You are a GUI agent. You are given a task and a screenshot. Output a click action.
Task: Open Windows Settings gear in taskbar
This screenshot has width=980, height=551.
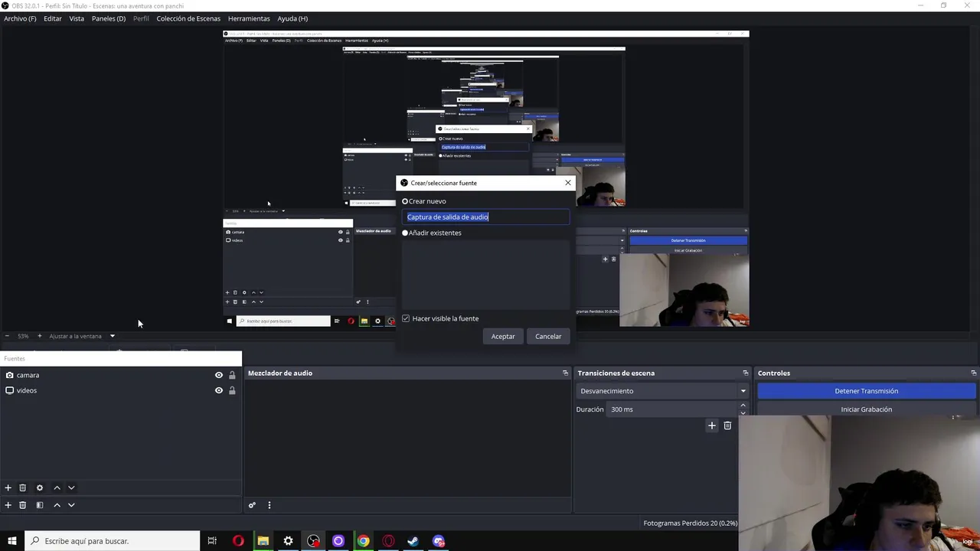coord(288,541)
